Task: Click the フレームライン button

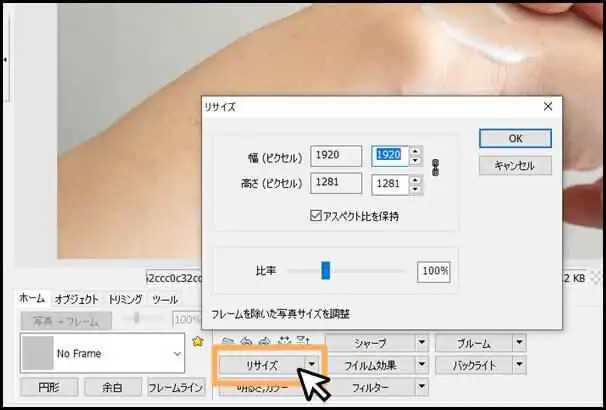Action: [x=176, y=388]
